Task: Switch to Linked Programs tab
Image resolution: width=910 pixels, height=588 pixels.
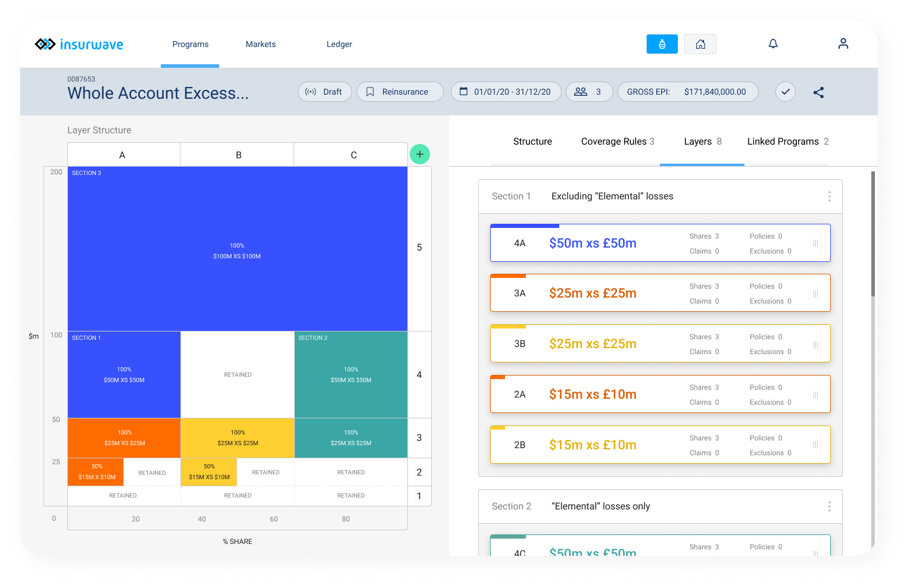Action: pyautogui.click(x=788, y=142)
